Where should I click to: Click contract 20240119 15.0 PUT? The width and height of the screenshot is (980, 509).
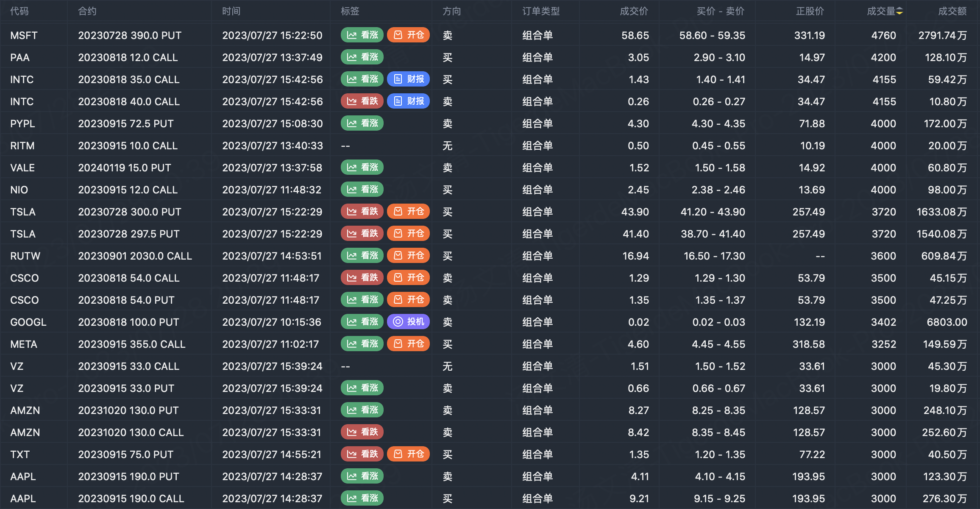pyautogui.click(x=125, y=168)
